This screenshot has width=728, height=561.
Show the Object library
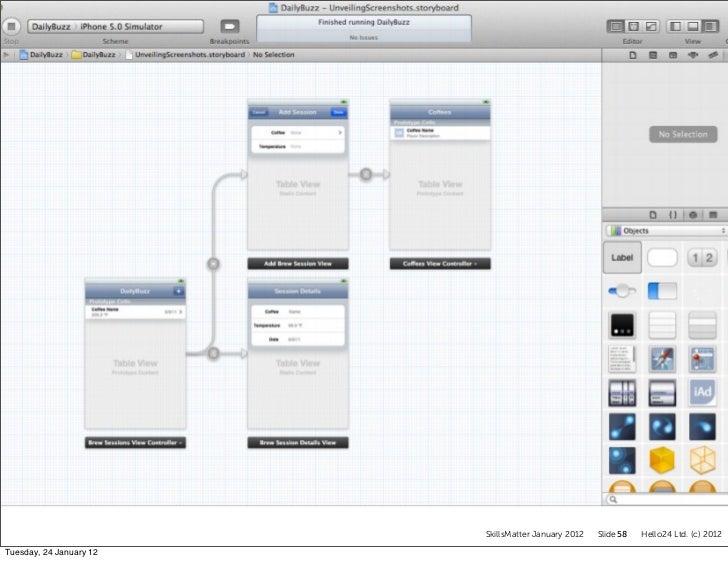(693, 215)
